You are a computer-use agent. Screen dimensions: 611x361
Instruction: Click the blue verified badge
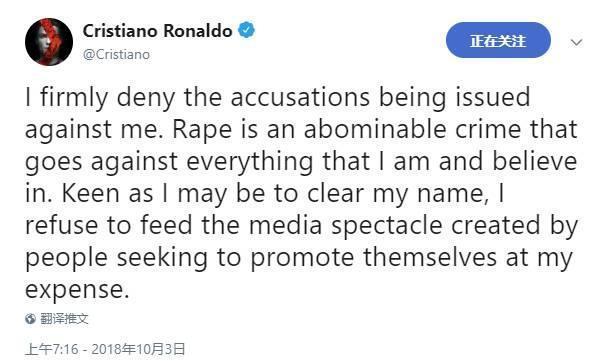tap(246, 30)
